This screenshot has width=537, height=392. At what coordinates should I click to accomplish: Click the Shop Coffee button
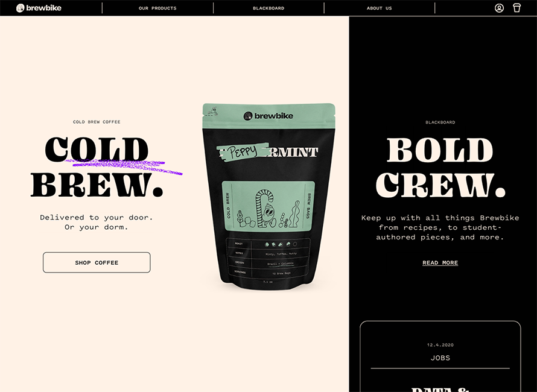click(x=97, y=262)
